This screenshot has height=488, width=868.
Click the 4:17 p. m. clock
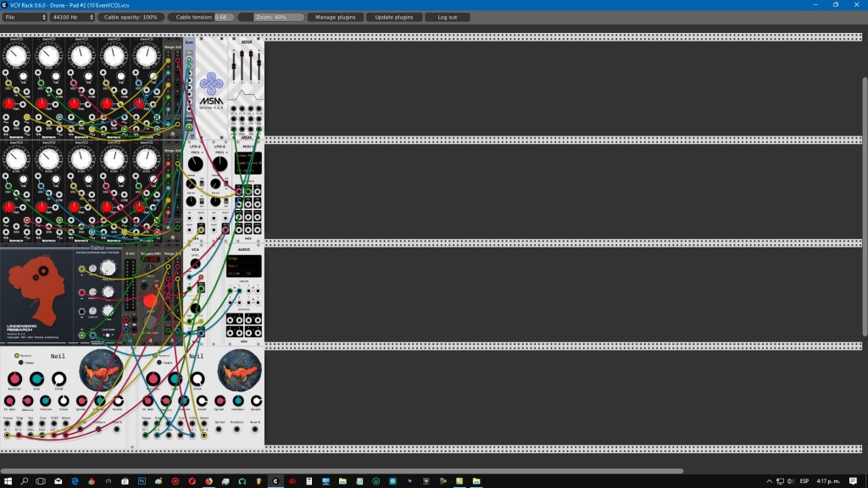[828, 481]
